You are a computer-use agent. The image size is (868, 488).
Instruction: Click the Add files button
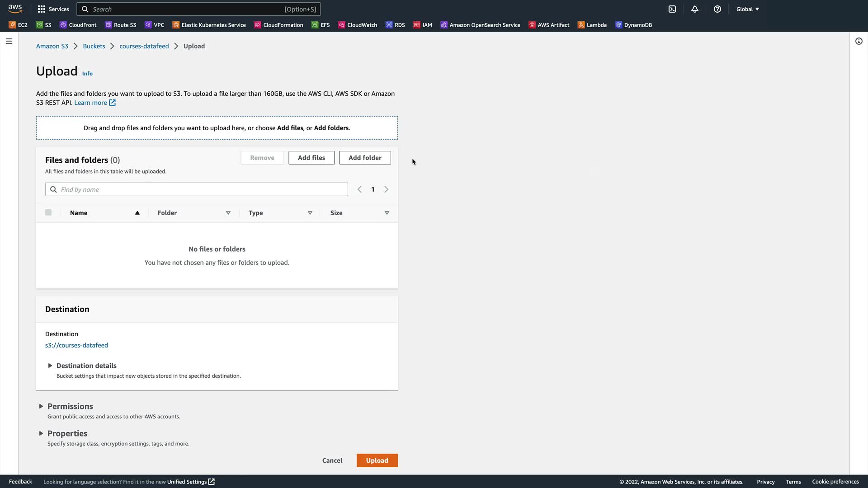311,158
